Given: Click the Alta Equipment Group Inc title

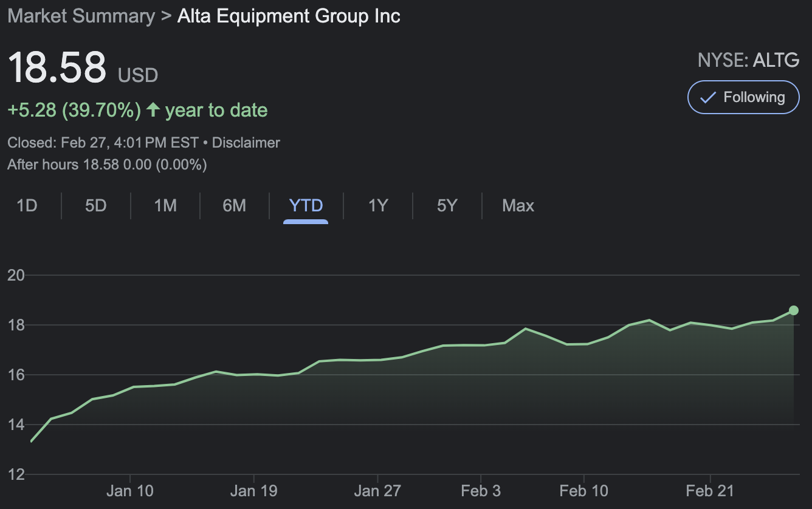Looking at the screenshot, I should [x=289, y=16].
